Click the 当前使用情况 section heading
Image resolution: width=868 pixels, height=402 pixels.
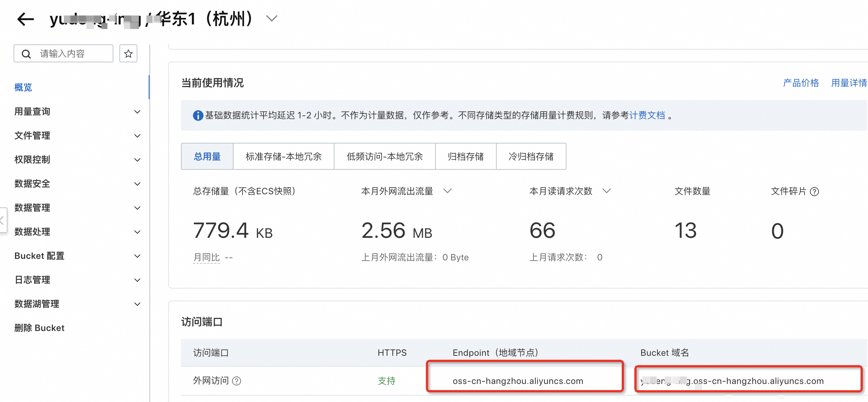(x=212, y=83)
